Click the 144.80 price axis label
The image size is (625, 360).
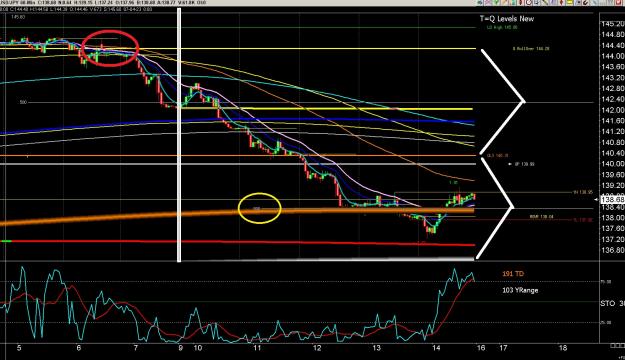click(x=613, y=35)
